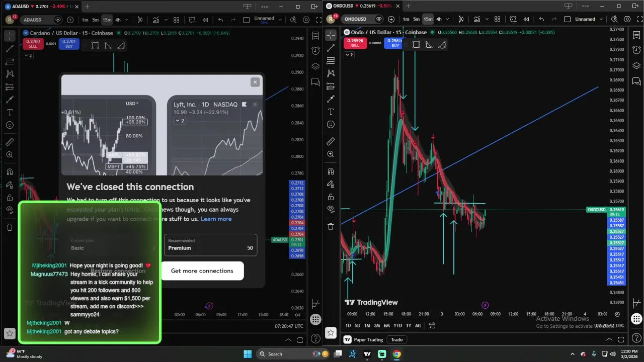Toggle stay-in-drawing-mode pencil lock in ONDOUSD sidebar

pyautogui.click(x=331, y=184)
